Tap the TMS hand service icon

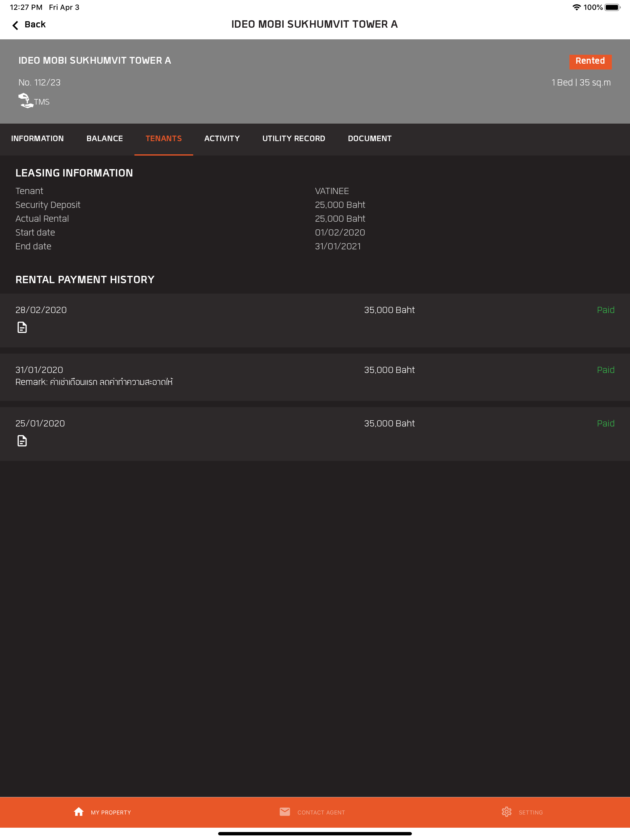26,101
